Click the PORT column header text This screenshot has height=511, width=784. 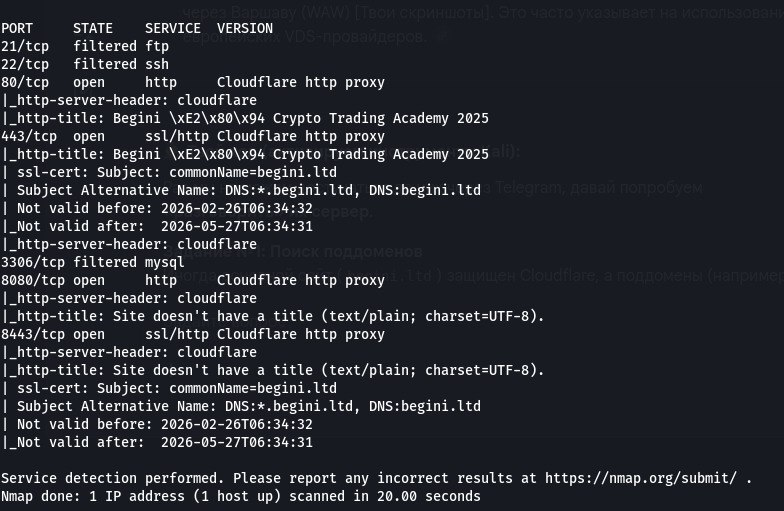click(17, 28)
